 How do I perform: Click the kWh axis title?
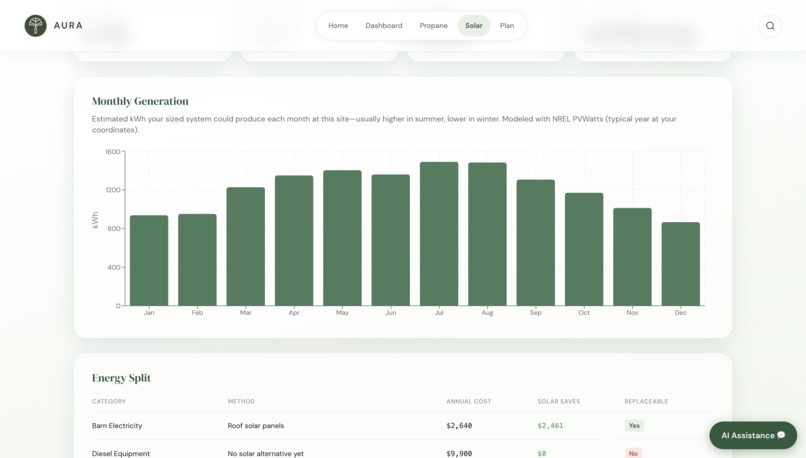[x=95, y=220]
